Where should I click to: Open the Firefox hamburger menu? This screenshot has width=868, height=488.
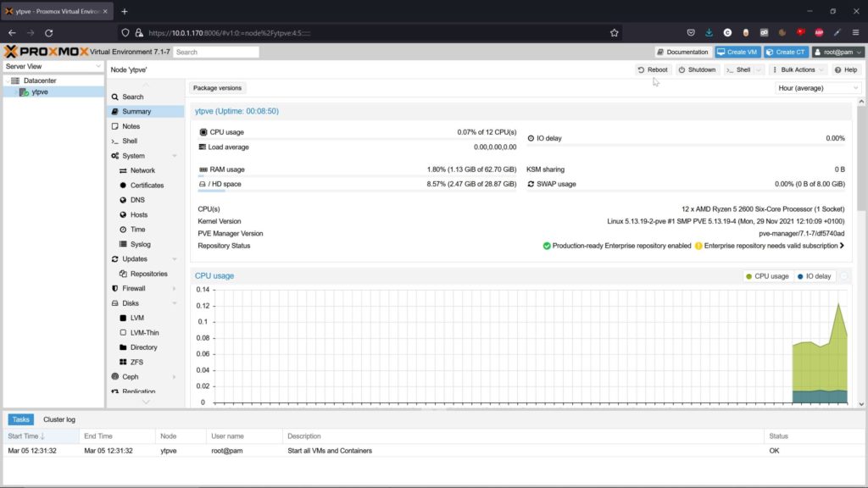coord(855,33)
